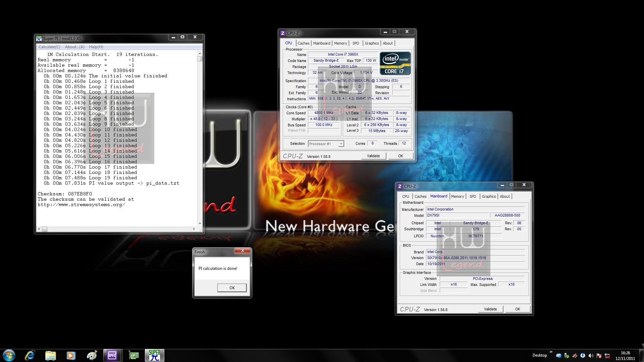Click Super PI horizontal scrollbar right arrow
This screenshot has width=644, height=362.
[x=194, y=229]
